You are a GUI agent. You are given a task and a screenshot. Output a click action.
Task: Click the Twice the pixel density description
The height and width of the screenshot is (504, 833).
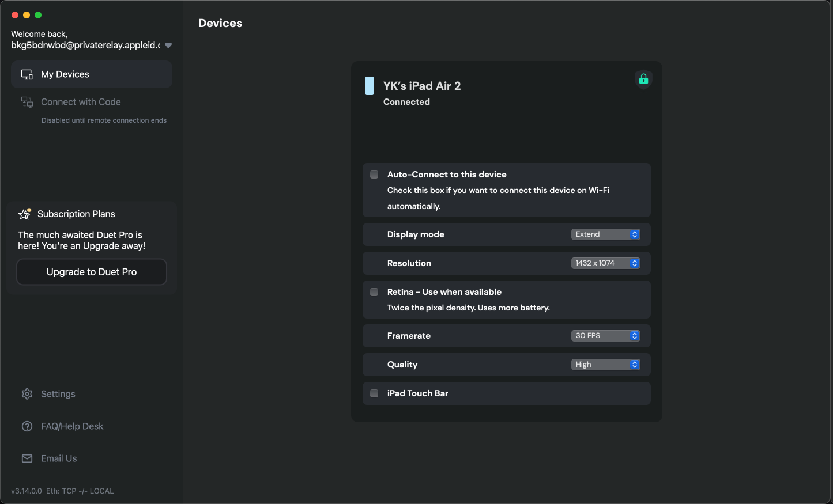click(x=469, y=308)
